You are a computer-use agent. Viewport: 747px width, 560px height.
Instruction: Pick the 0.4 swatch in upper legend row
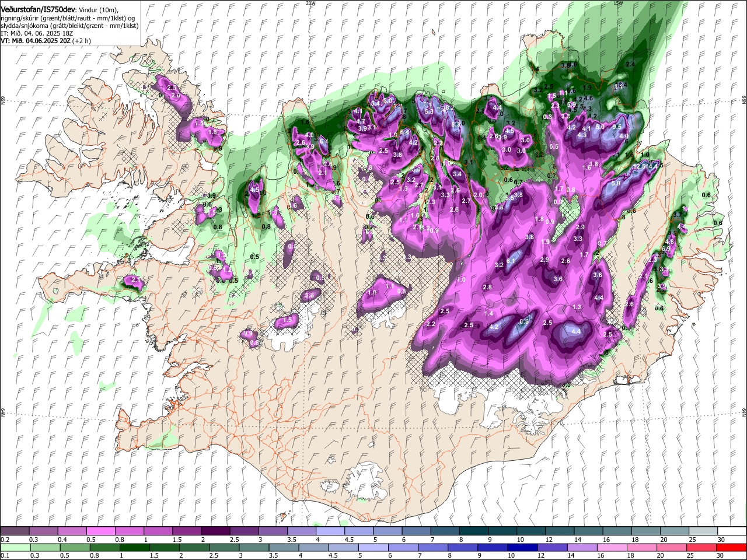pyautogui.click(x=72, y=531)
